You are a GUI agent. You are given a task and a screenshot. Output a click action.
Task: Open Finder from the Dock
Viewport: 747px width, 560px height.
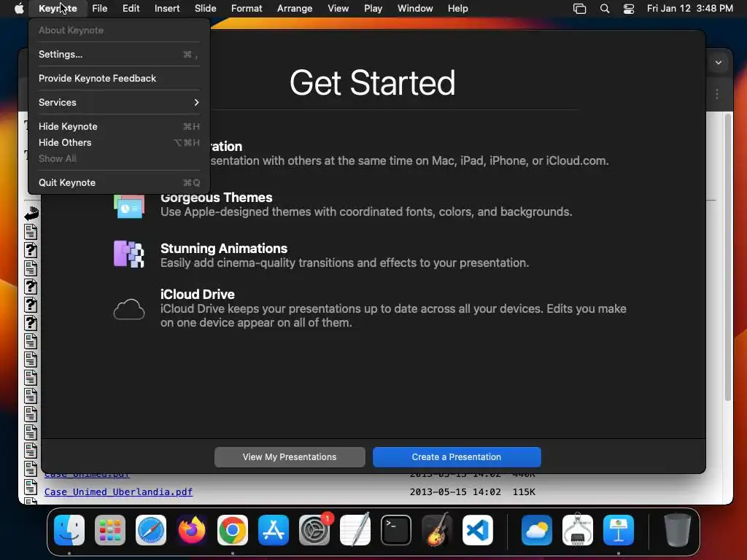point(69,530)
